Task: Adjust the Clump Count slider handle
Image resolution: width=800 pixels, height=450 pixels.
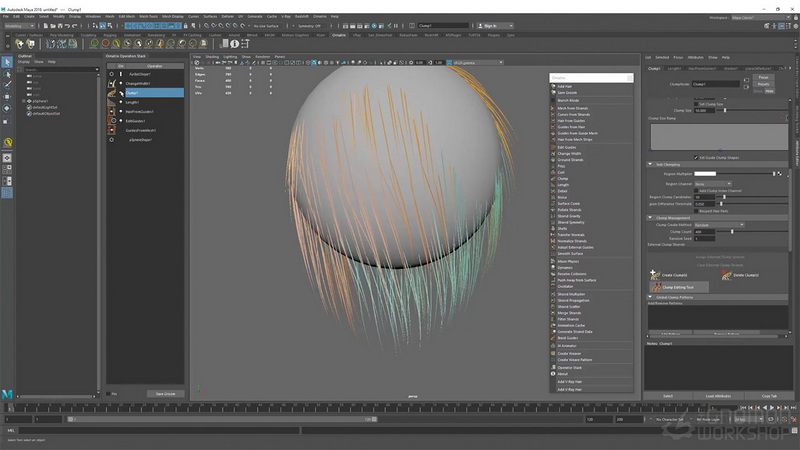Action: 733,232
